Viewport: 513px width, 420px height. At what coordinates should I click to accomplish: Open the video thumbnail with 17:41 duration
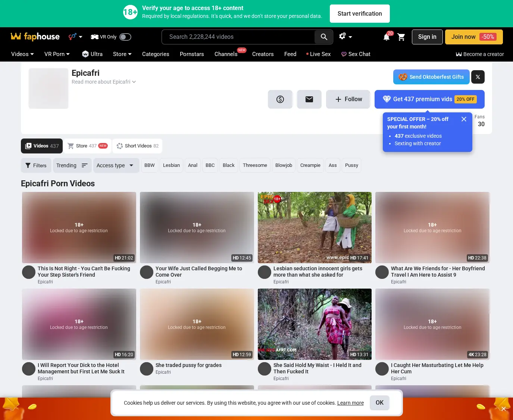[x=315, y=227]
